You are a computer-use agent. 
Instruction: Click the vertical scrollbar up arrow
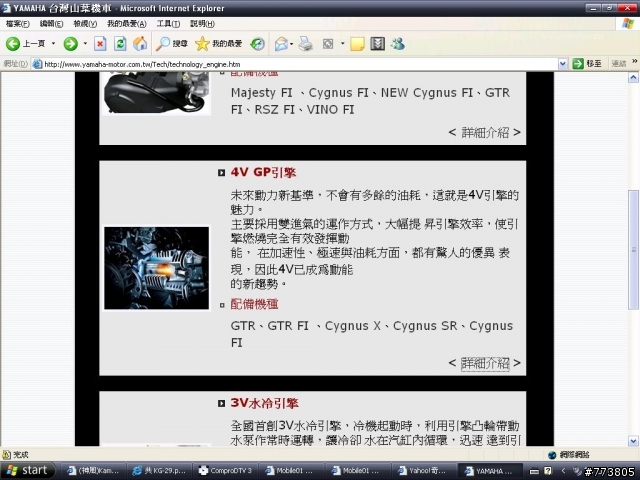[633, 77]
